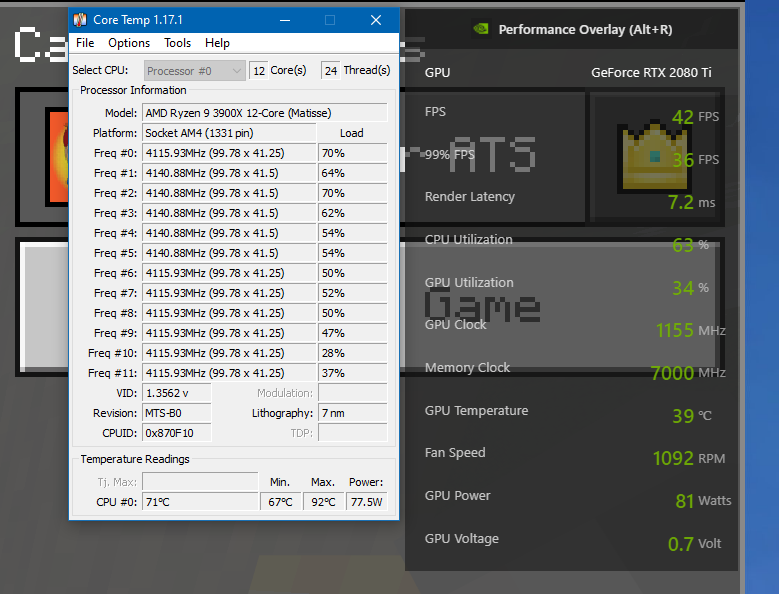Click the Model field showing Ryzen 9 3900X
779x594 pixels.
coord(264,113)
